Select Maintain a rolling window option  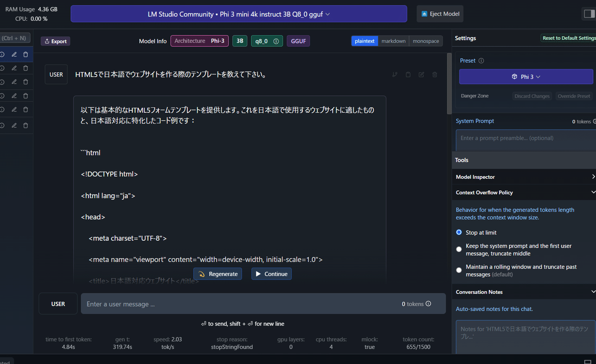(459, 270)
